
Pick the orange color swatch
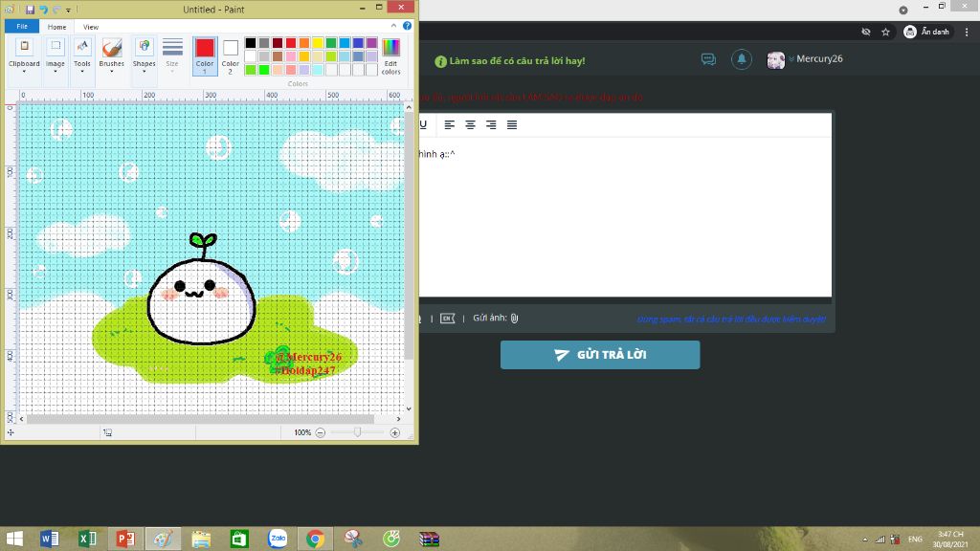click(x=304, y=43)
